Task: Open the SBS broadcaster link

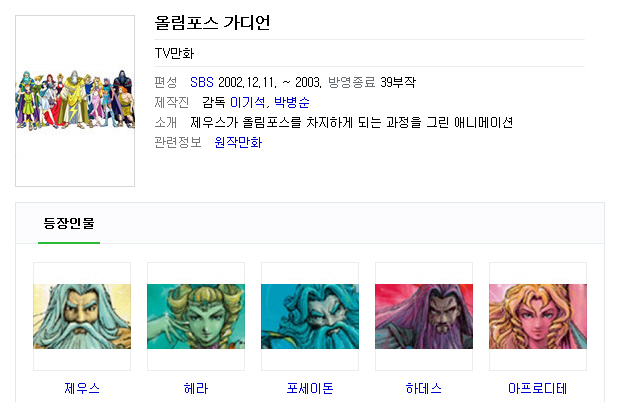Action: click(x=202, y=82)
